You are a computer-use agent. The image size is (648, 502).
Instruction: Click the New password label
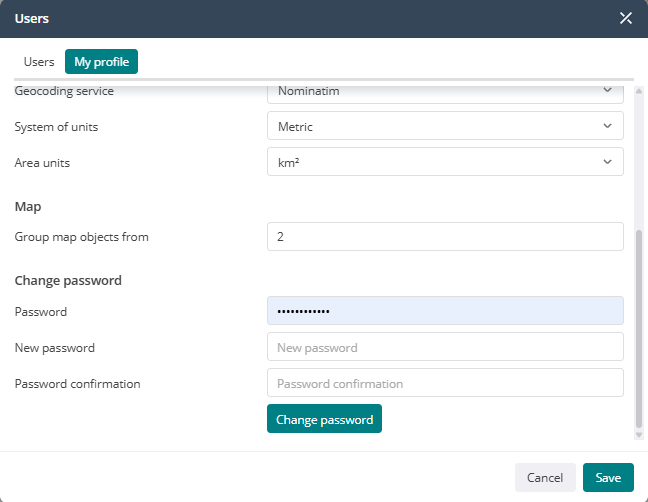[55, 348]
